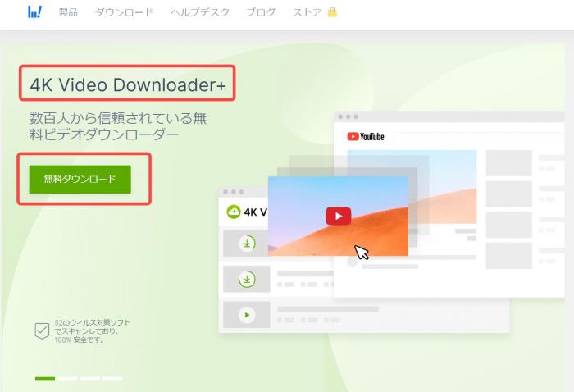Open the ブログ link

click(x=261, y=12)
